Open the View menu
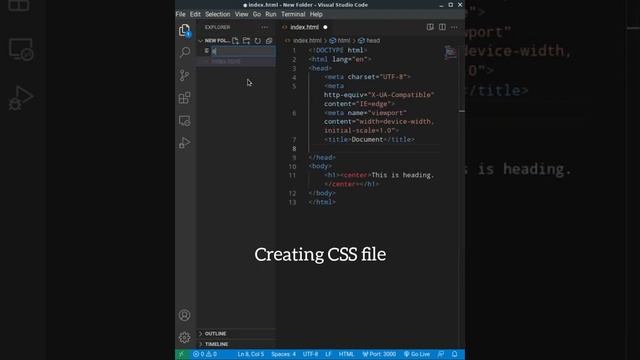This screenshot has height=360, width=640. [241, 14]
